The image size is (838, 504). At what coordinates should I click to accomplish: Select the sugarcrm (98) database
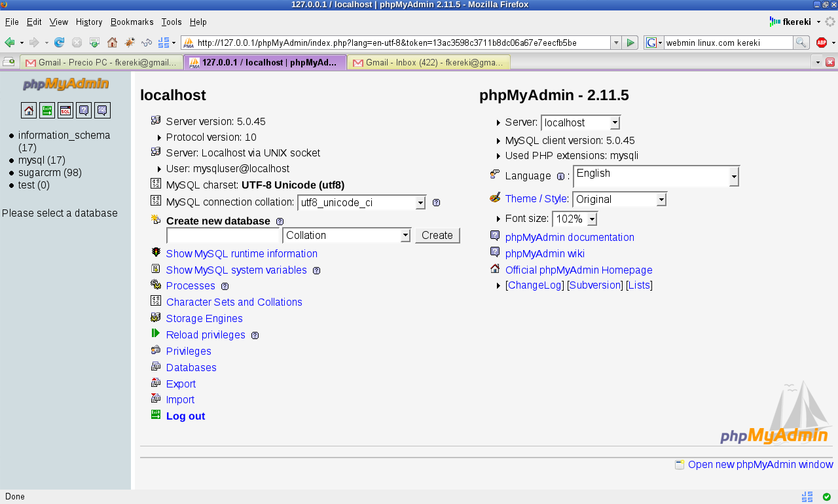[x=50, y=173]
